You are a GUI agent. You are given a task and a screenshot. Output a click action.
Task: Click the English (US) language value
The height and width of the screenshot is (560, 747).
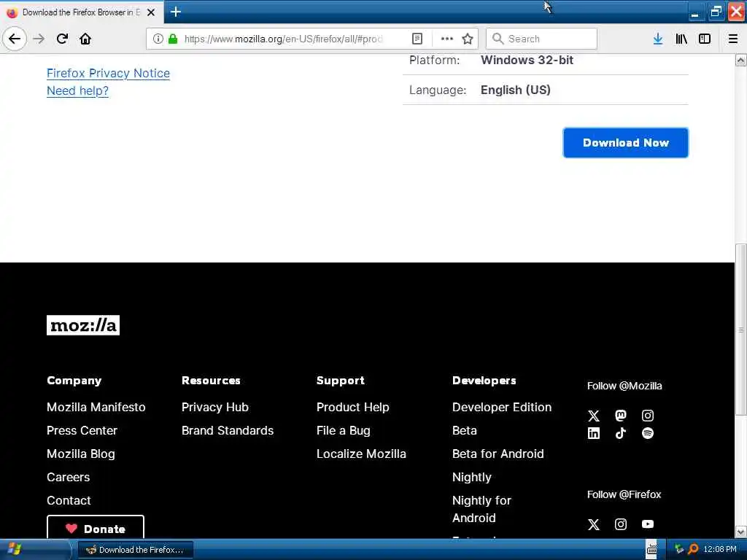point(516,90)
